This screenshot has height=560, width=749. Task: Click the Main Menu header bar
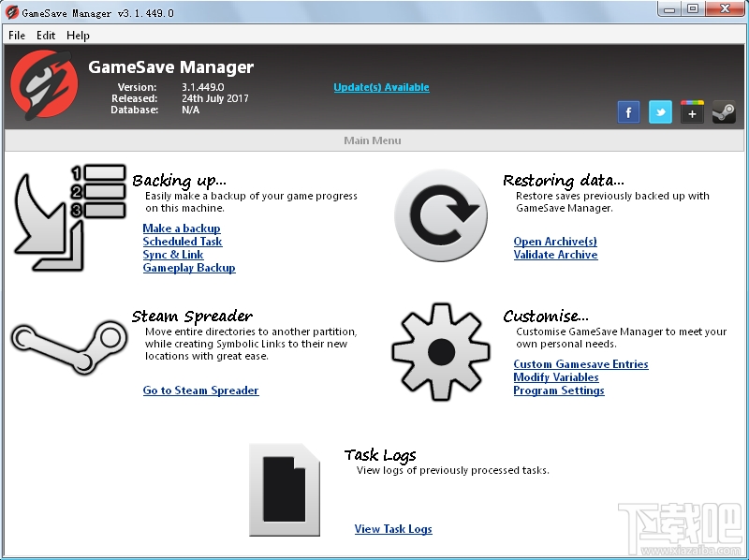coord(374,140)
